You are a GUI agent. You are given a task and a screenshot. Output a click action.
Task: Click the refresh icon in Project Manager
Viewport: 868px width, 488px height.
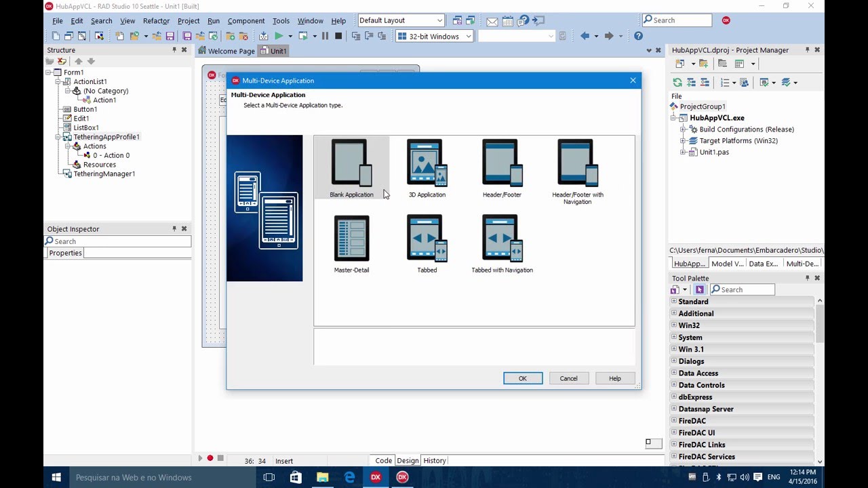click(677, 83)
